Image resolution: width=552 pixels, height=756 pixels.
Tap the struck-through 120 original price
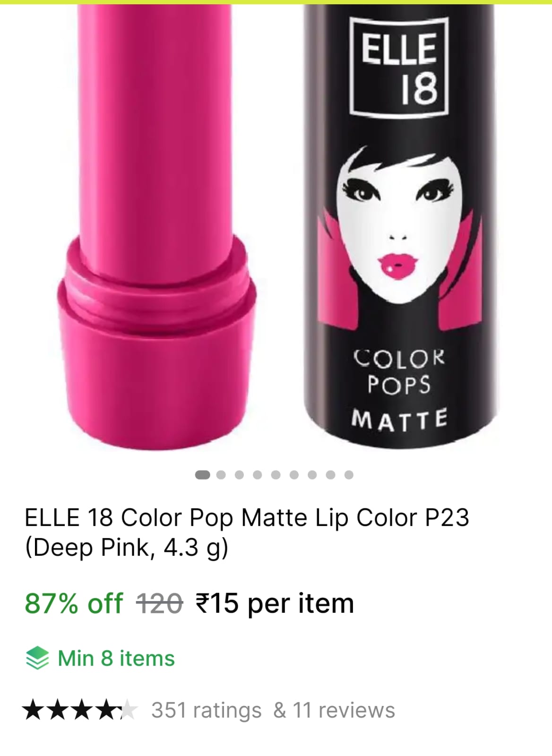tap(159, 604)
